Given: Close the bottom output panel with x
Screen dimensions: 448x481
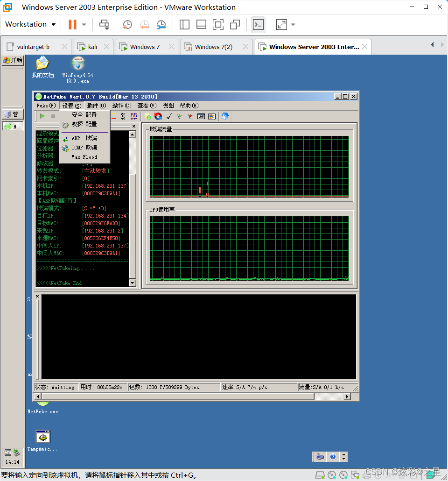Looking at the screenshot, I should (37, 297).
